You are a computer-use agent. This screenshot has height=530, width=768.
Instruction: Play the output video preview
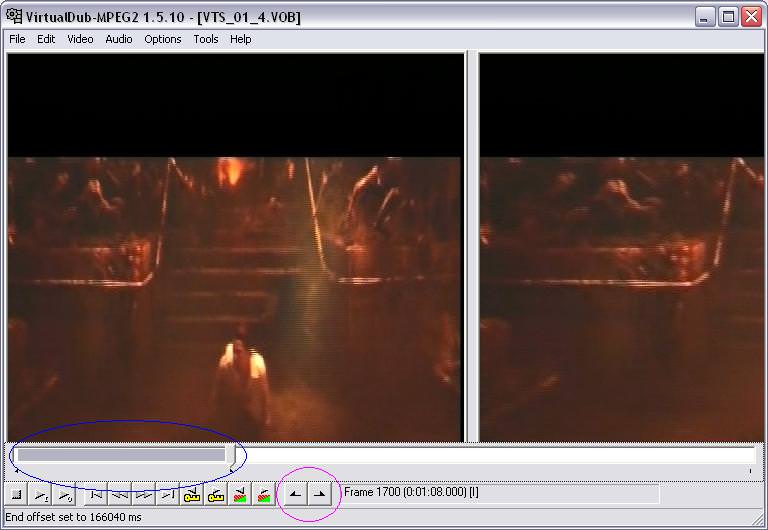[x=65, y=495]
